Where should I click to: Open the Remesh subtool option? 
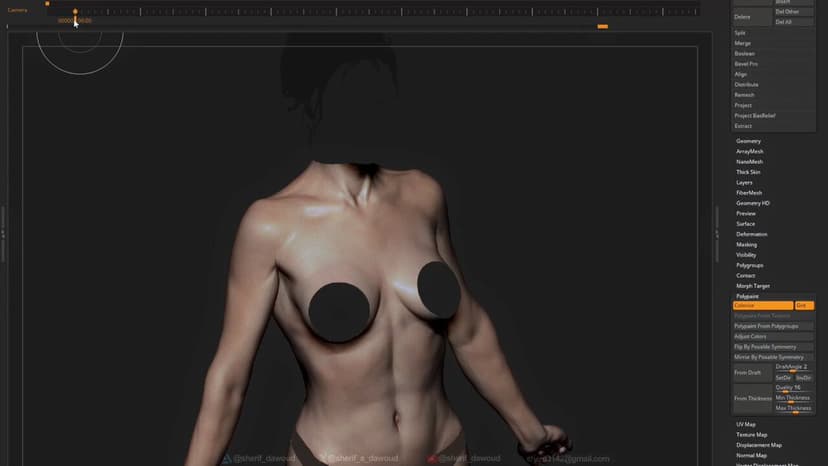click(x=745, y=95)
